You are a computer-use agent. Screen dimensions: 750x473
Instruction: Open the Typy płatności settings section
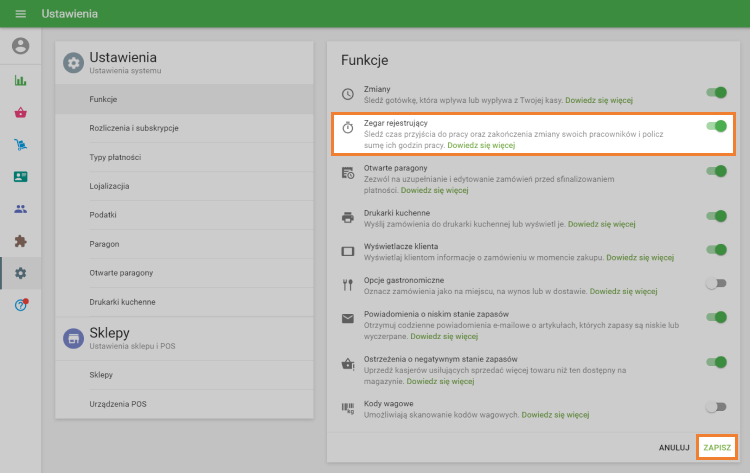(115, 157)
